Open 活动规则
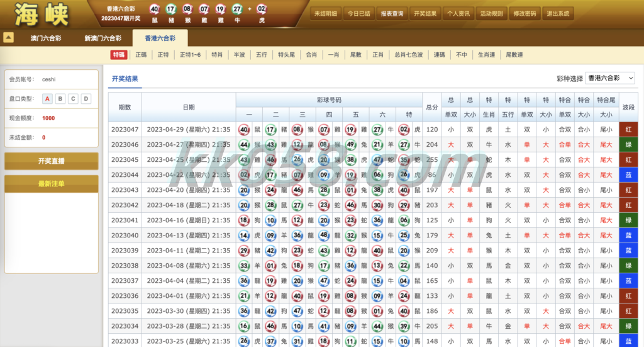Image resolution: width=644 pixels, height=347 pixels. point(492,14)
